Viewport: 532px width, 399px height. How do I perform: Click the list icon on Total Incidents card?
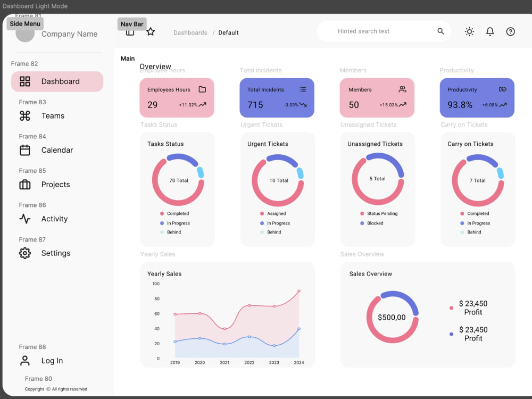click(303, 89)
